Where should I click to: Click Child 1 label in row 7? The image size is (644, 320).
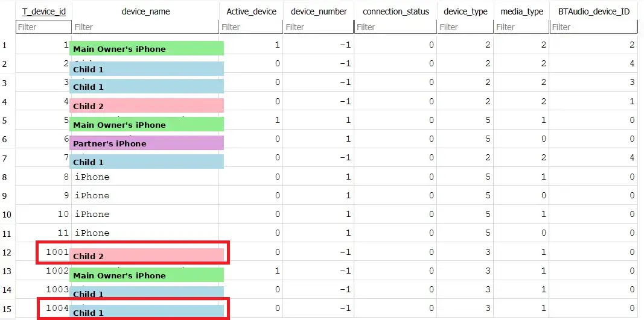(147, 162)
